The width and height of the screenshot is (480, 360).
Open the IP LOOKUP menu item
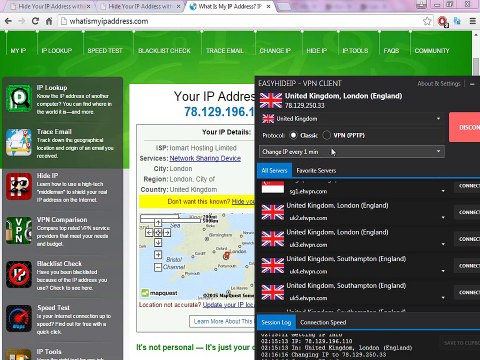[x=57, y=51]
